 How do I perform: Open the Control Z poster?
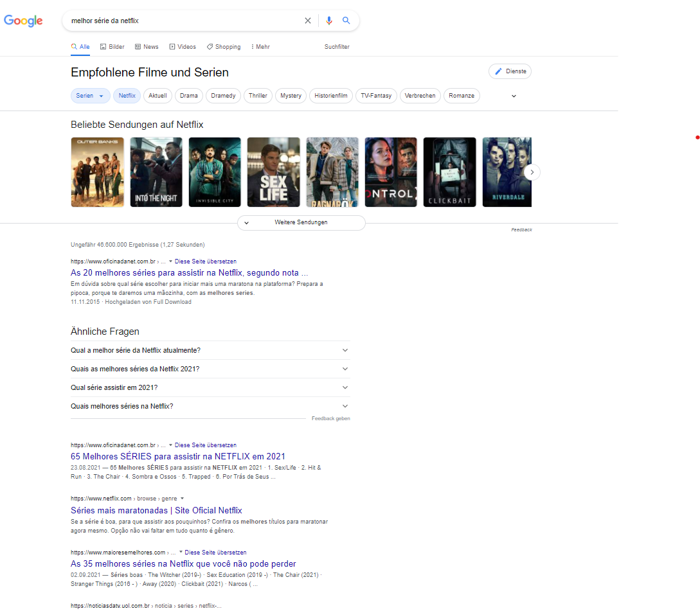click(x=391, y=172)
